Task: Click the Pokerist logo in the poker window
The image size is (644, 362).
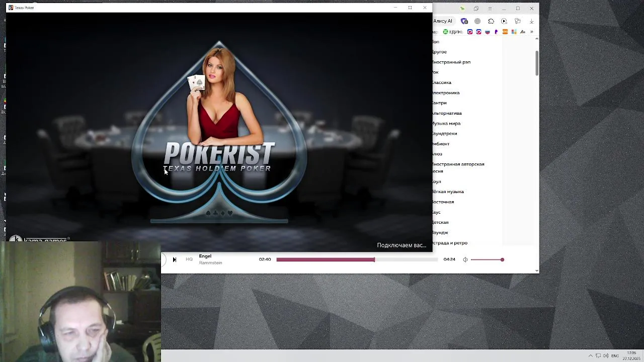Action: (x=219, y=157)
